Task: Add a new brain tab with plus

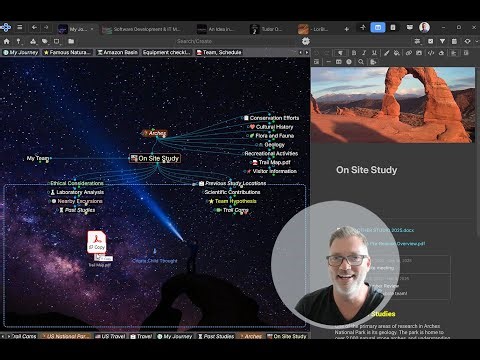Action: 347,29
